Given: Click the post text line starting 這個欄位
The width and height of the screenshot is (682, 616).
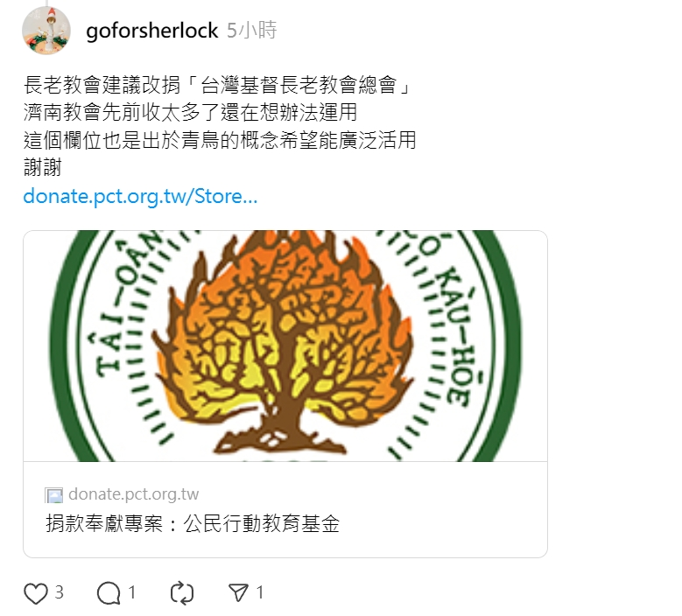Looking at the screenshot, I should pyautogui.click(x=220, y=140).
